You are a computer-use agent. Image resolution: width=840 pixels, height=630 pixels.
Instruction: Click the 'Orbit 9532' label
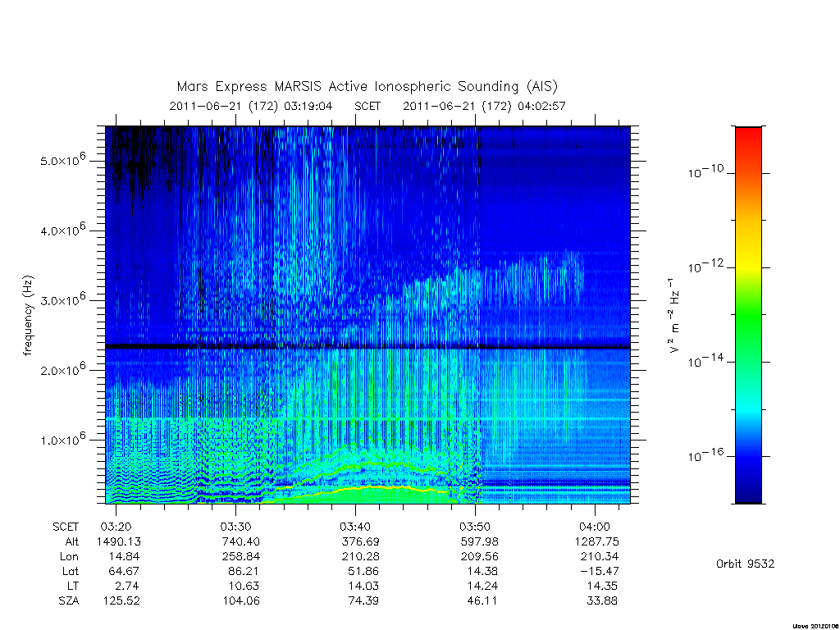pos(745,564)
